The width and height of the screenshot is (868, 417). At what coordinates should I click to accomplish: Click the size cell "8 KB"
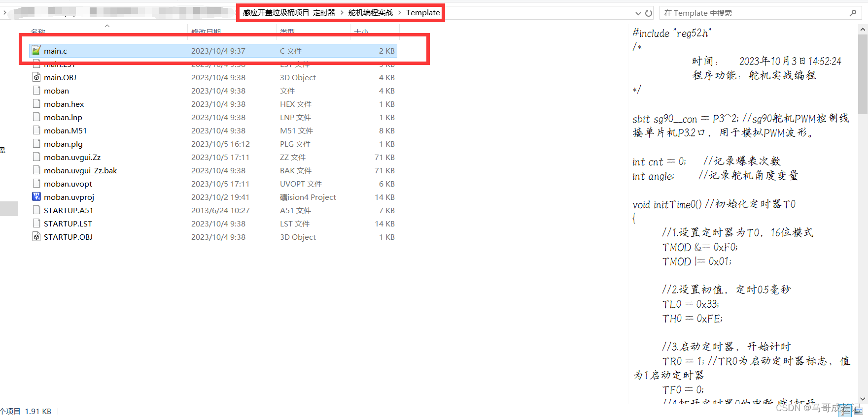click(x=386, y=130)
